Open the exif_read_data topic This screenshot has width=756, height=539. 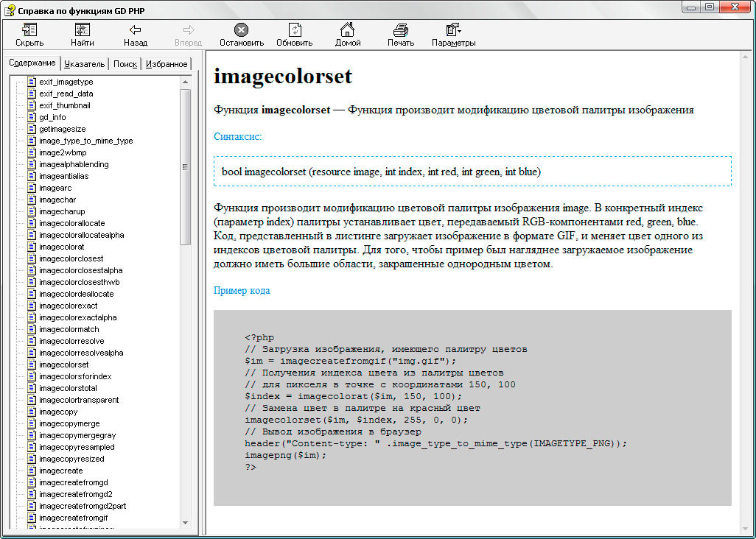point(66,94)
